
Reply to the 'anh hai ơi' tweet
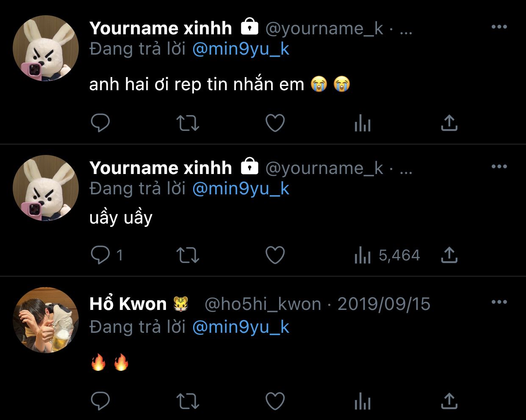click(100, 123)
